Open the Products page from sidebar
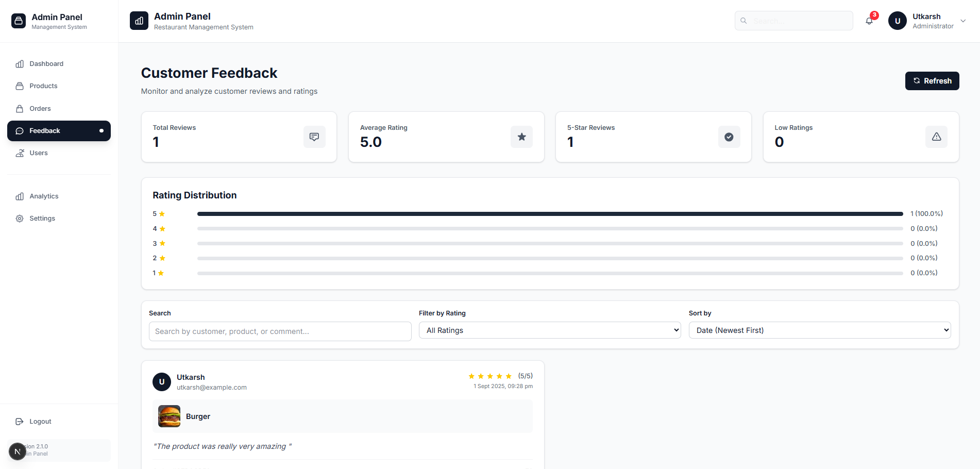The image size is (980, 469). (43, 86)
